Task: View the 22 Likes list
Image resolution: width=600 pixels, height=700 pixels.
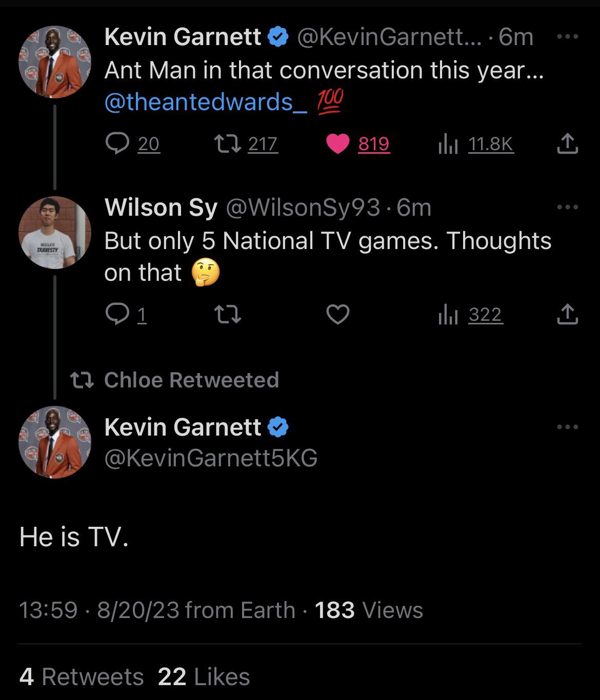Action: point(204,676)
